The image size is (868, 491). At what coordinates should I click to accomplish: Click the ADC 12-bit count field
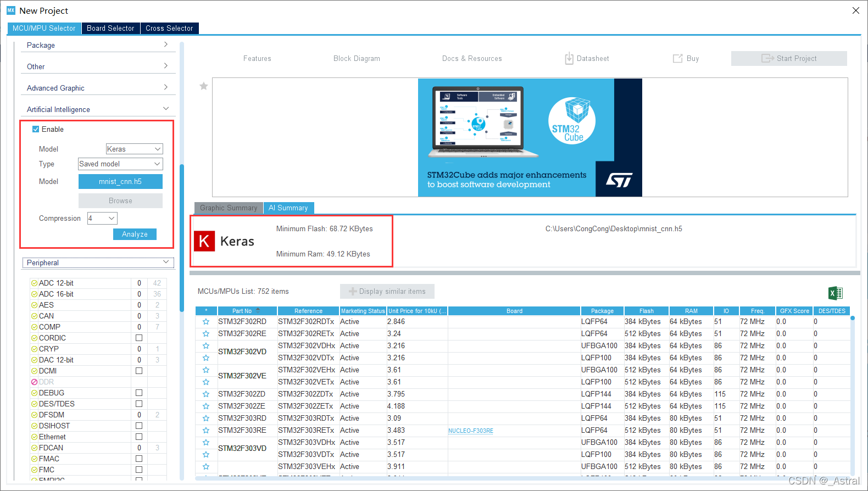click(x=139, y=283)
